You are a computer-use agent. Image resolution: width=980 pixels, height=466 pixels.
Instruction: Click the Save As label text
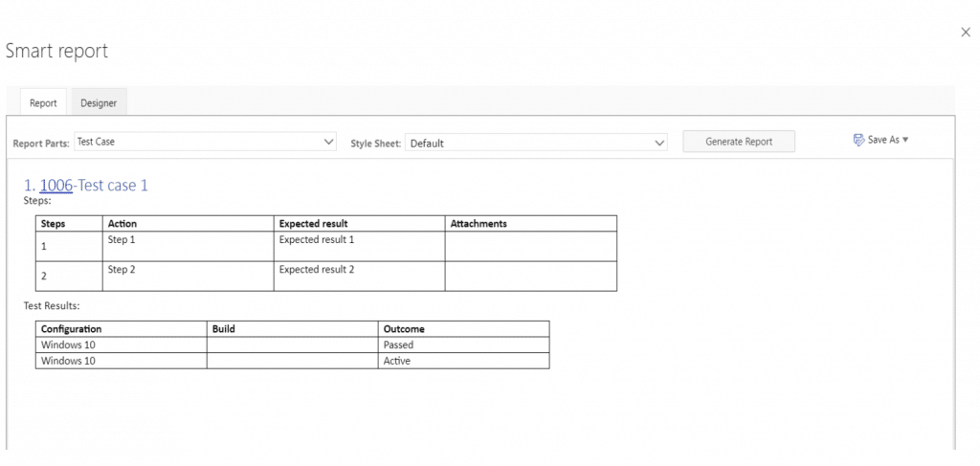883,140
